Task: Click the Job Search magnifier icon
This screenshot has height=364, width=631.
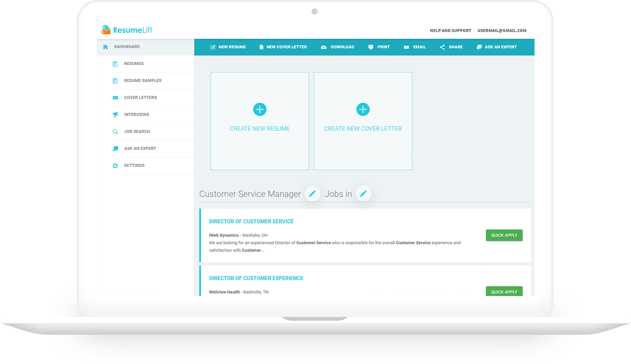Action: pyautogui.click(x=115, y=132)
